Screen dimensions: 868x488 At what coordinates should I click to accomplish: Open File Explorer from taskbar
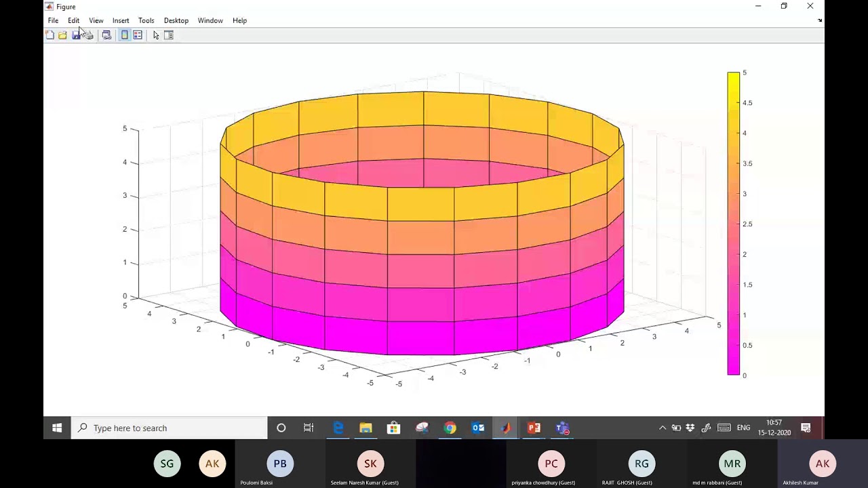366,428
